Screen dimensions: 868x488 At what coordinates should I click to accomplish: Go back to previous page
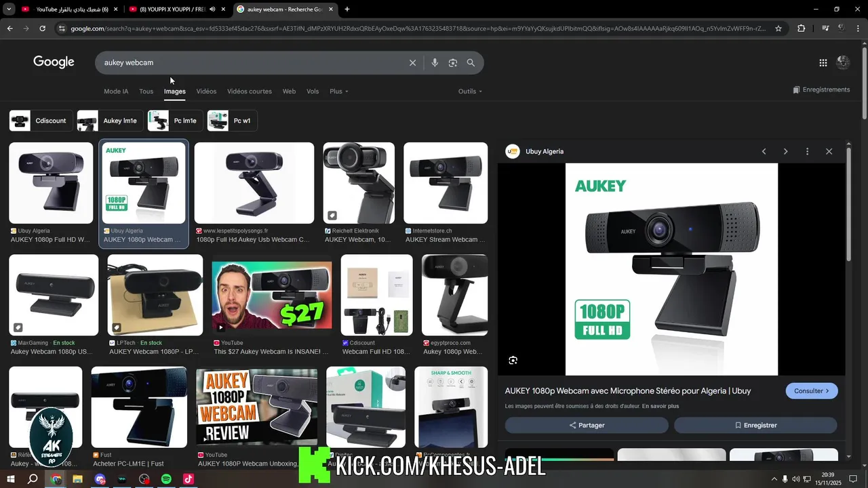click(x=9, y=28)
